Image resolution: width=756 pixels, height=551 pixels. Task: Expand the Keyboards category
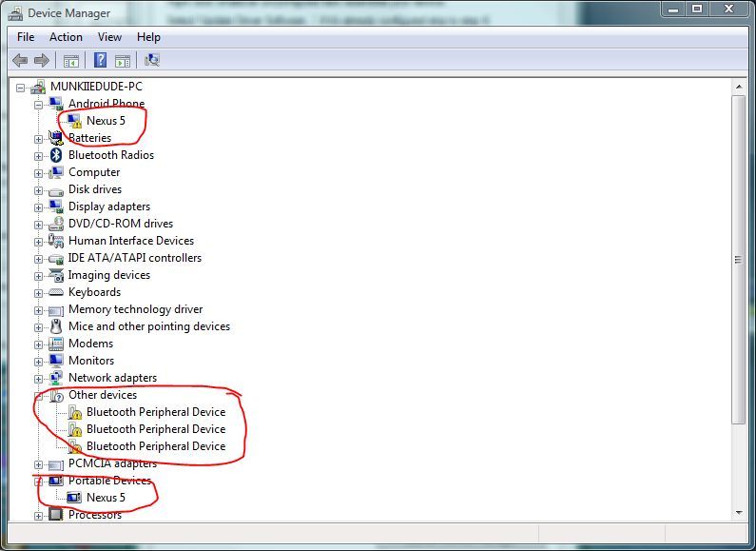point(39,292)
